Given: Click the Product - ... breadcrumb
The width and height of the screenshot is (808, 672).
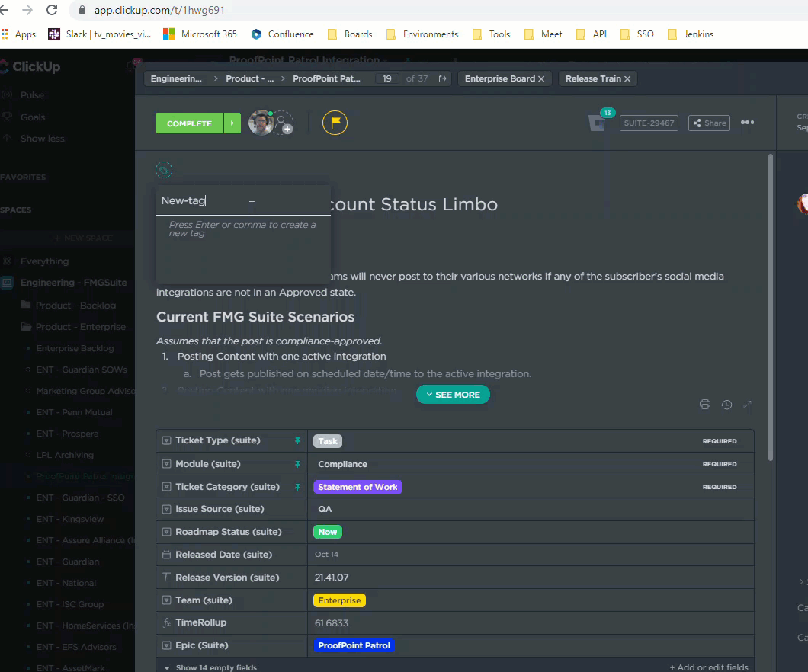Looking at the screenshot, I should tap(250, 78).
